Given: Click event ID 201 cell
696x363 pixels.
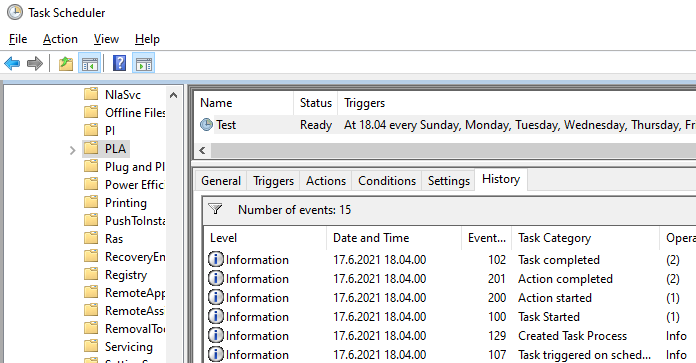Looking at the screenshot, I should (497, 279).
